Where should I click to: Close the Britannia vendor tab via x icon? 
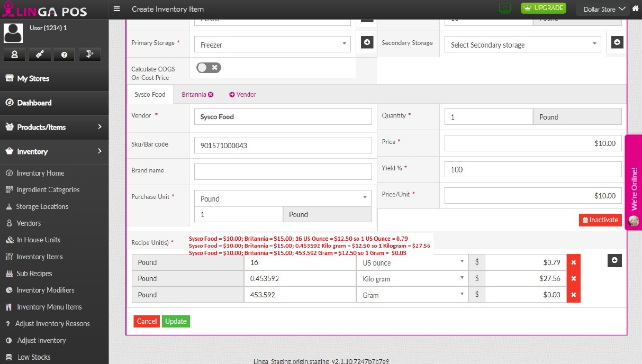(x=211, y=95)
